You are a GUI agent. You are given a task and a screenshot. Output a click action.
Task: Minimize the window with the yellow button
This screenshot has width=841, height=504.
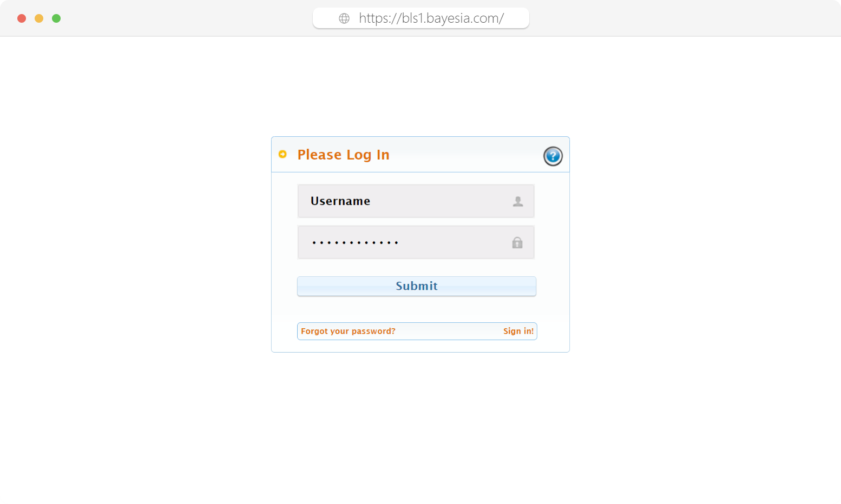(x=39, y=18)
